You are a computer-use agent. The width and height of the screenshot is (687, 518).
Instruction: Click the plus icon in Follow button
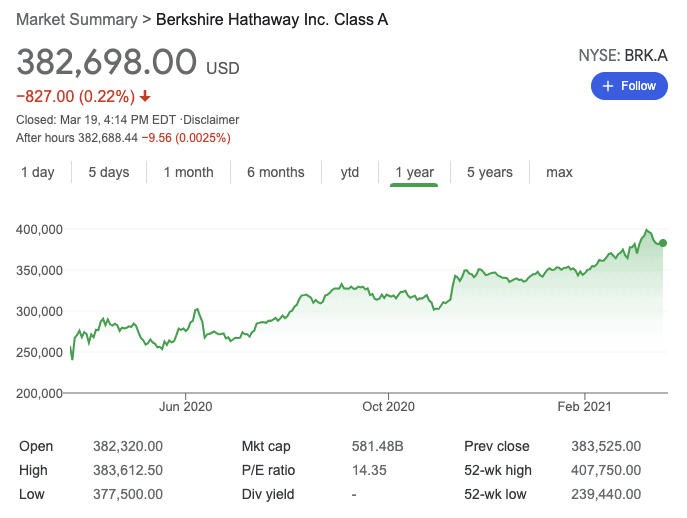pos(608,86)
